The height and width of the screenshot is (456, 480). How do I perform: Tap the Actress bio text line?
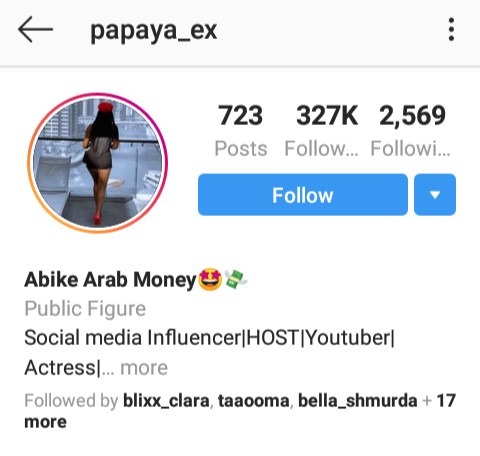click(x=62, y=368)
